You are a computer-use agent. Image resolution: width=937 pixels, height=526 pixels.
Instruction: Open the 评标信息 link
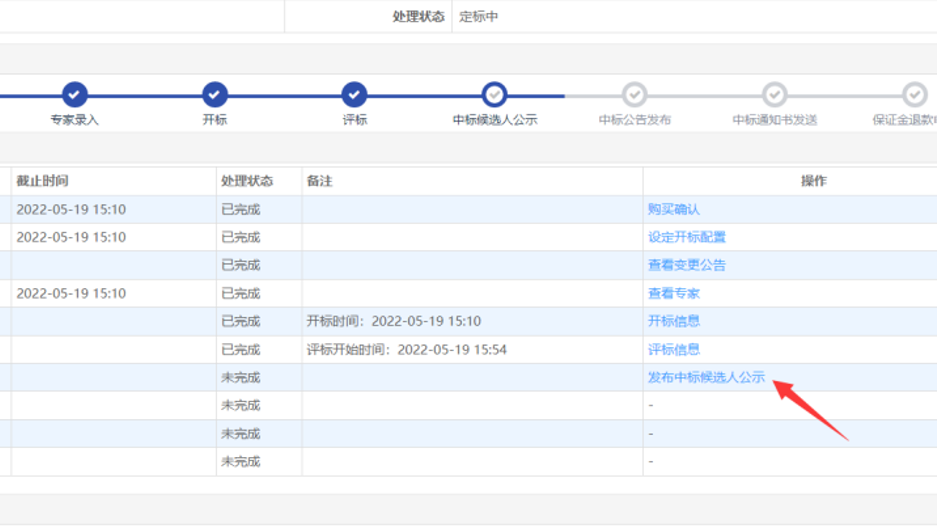coord(674,349)
